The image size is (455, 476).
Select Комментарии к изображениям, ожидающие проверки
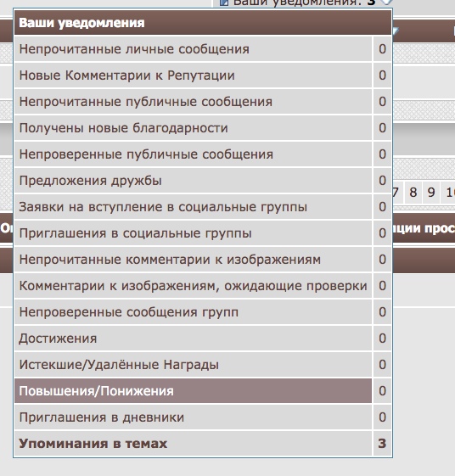(x=194, y=286)
